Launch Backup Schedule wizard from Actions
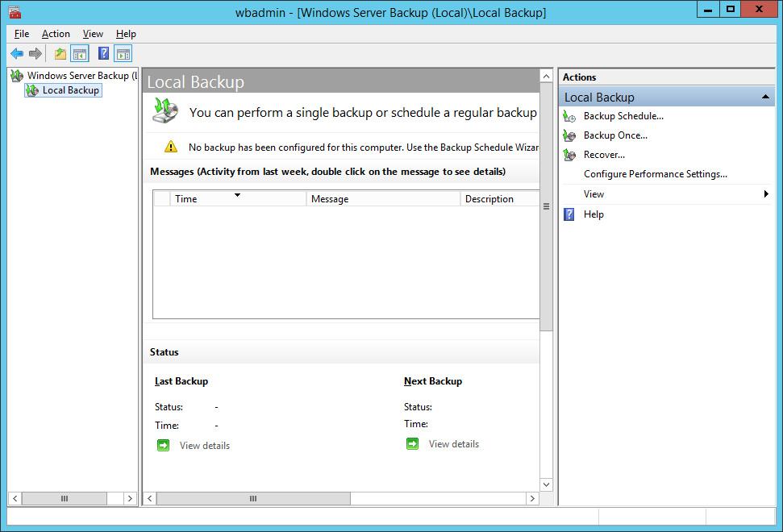 point(623,116)
